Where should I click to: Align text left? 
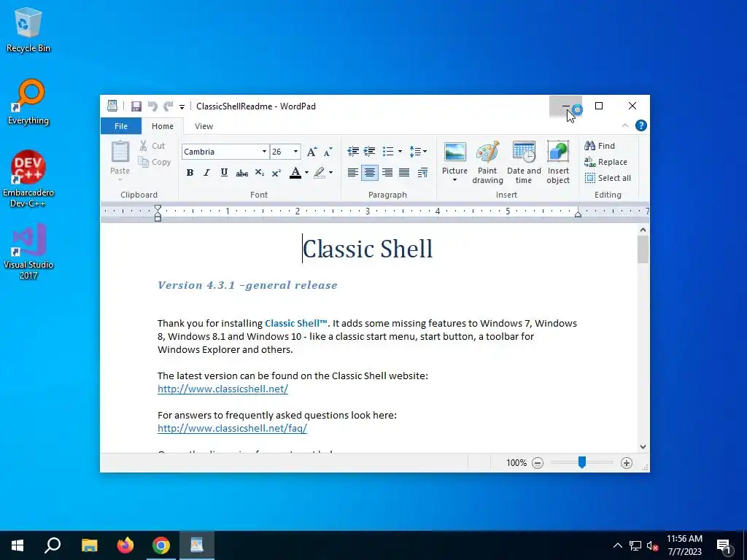click(352, 172)
